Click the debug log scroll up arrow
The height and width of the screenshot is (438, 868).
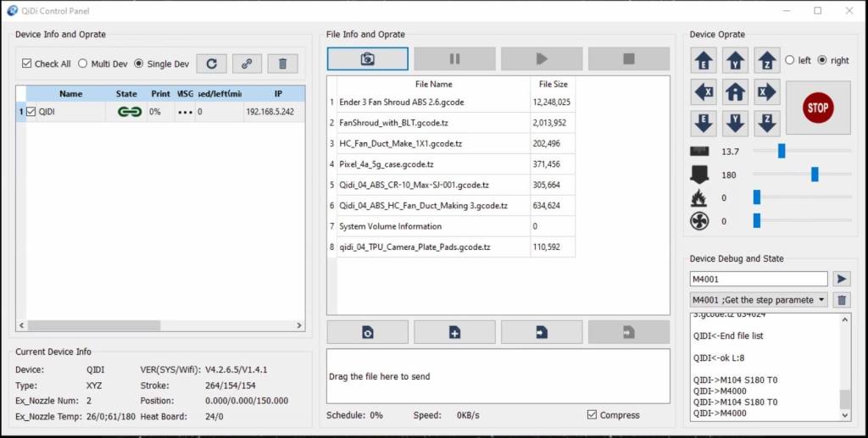click(x=845, y=319)
